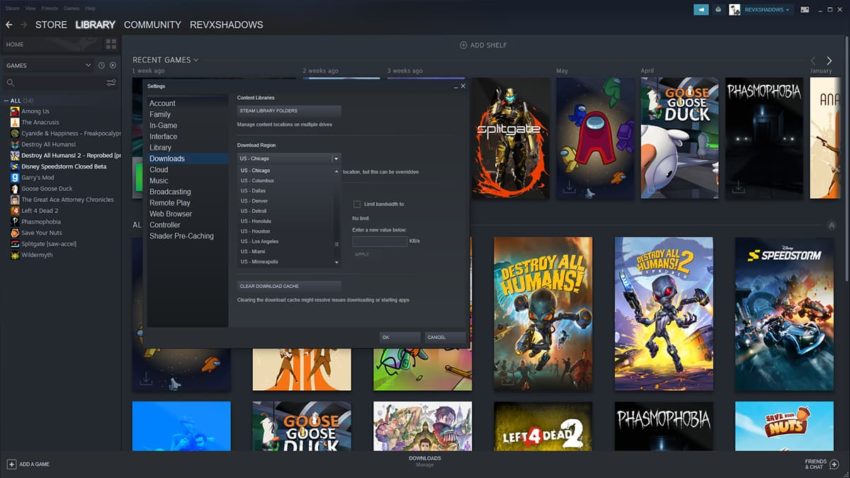The image size is (850, 478).
Task: Select Left 4 Dead 2 icon in list
Action: 15,211
